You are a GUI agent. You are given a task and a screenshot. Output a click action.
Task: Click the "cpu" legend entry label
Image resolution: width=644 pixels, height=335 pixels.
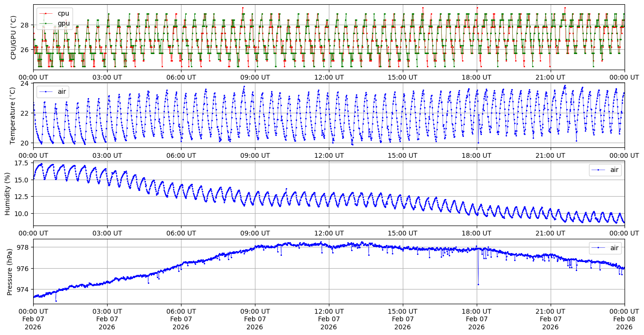pos(63,13)
